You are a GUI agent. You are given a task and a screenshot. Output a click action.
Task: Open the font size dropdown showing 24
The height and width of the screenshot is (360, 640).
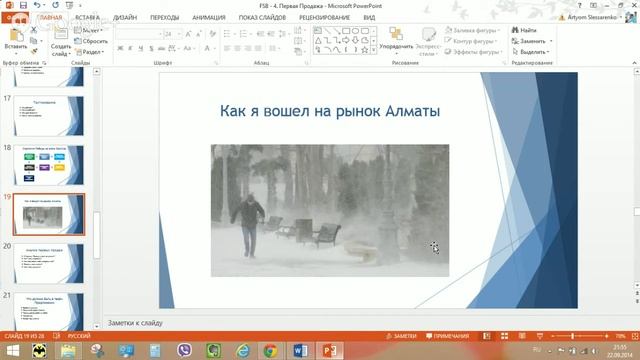pos(179,34)
